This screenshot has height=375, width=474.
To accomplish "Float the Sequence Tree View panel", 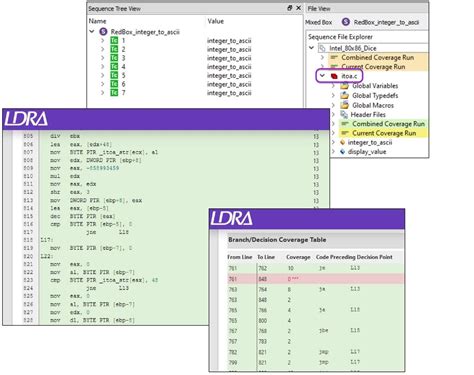I will point(290,8).
